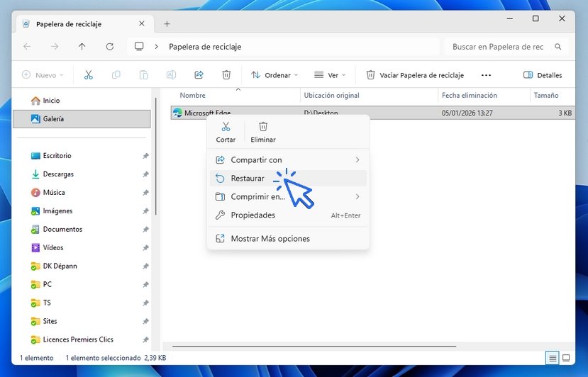The image size is (588, 377).
Task: Expand the Compartir con submenu
Action: coord(288,160)
